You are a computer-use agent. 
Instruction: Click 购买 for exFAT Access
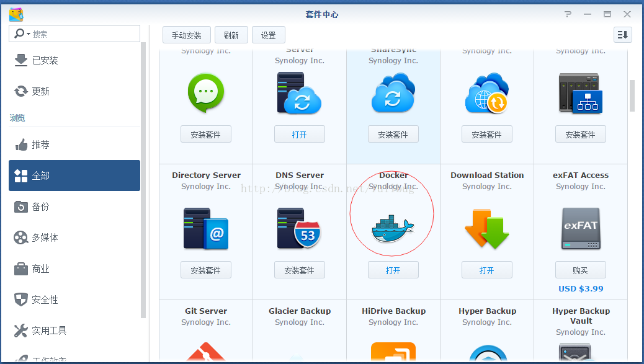click(580, 269)
